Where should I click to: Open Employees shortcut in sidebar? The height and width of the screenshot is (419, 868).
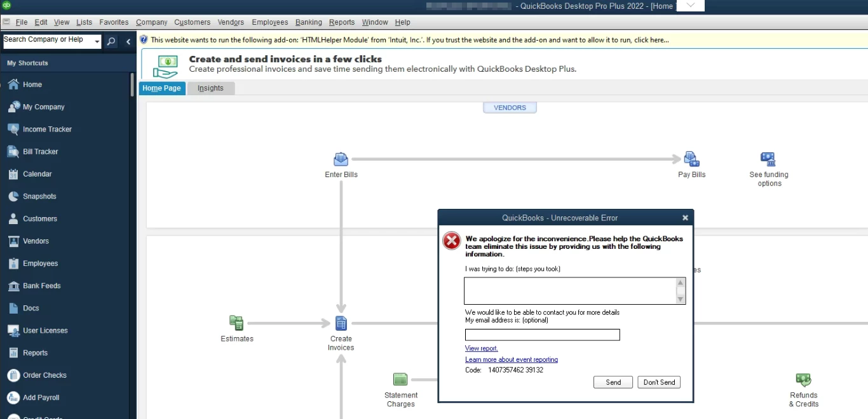click(x=40, y=263)
